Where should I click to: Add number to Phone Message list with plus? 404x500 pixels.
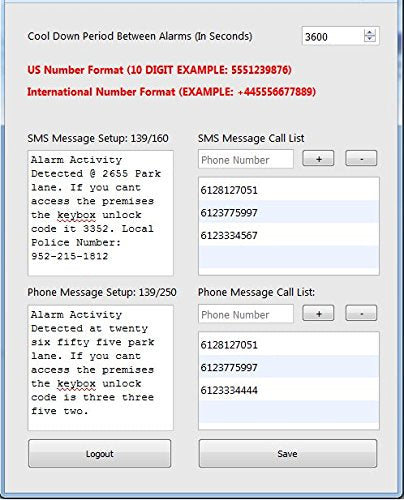pos(318,313)
